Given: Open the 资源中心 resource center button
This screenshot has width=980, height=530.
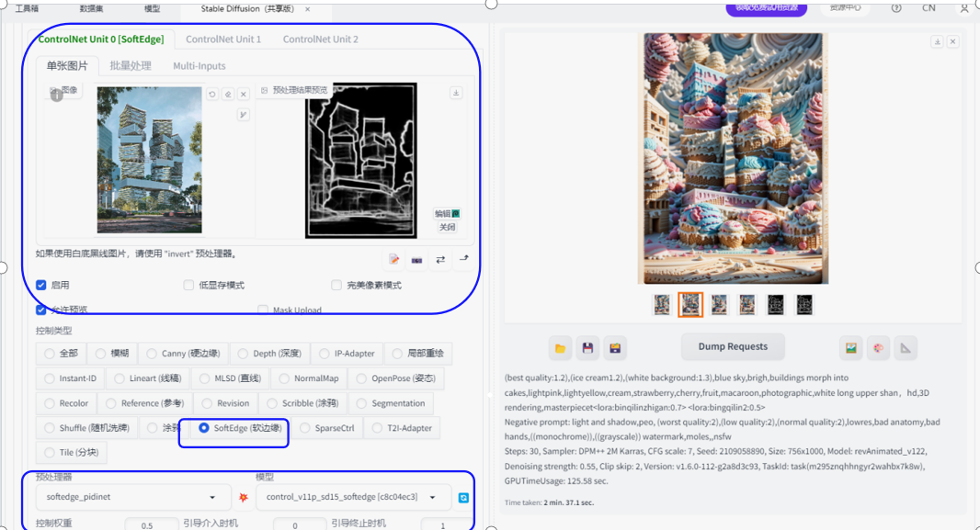Looking at the screenshot, I should [x=845, y=8].
